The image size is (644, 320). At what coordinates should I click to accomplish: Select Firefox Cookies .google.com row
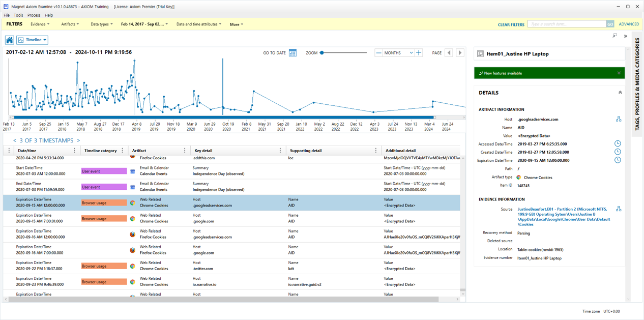231,250
